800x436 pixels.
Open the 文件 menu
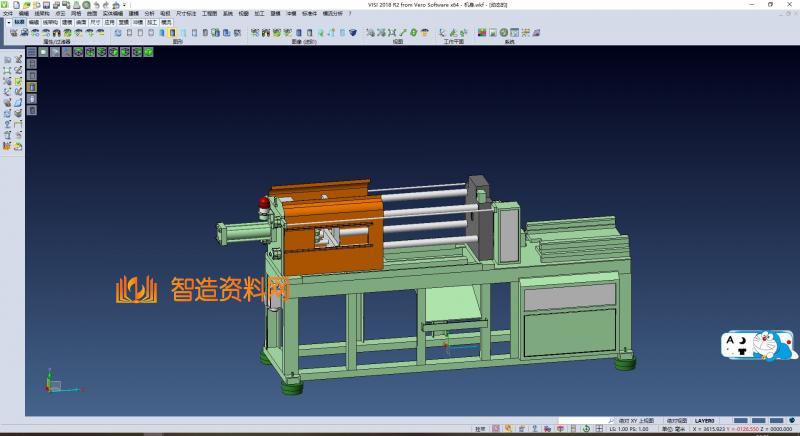coord(7,13)
